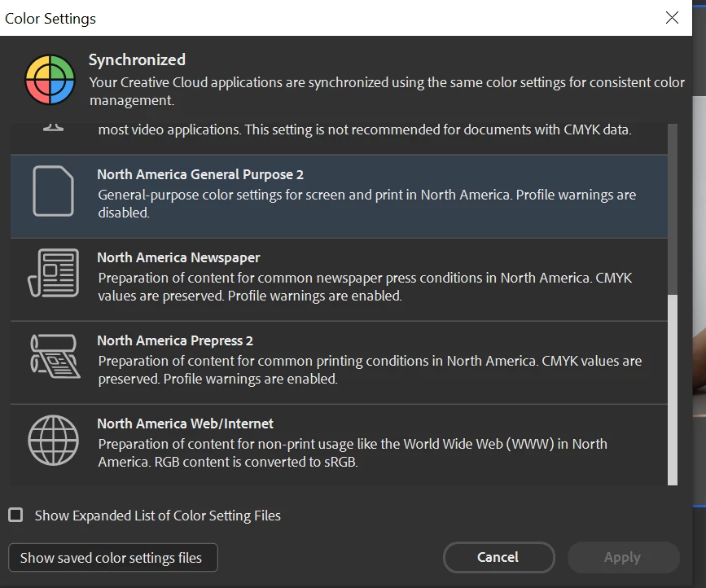Click the Synchronized heading text
706x588 pixels.
[137, 60]
